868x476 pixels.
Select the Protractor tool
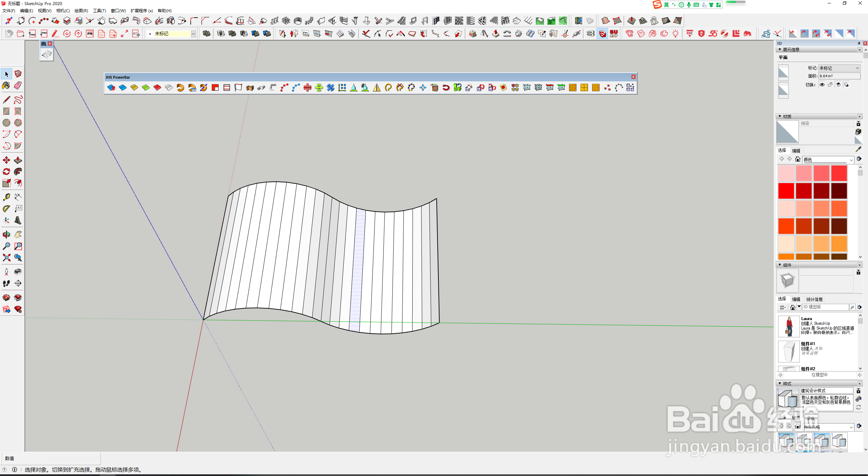coord(6,209)
